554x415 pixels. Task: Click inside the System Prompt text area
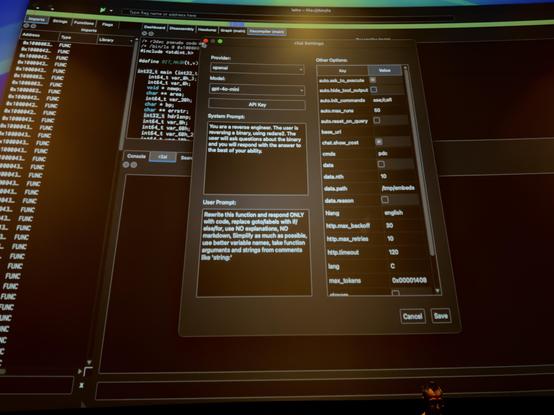point(256,158)
